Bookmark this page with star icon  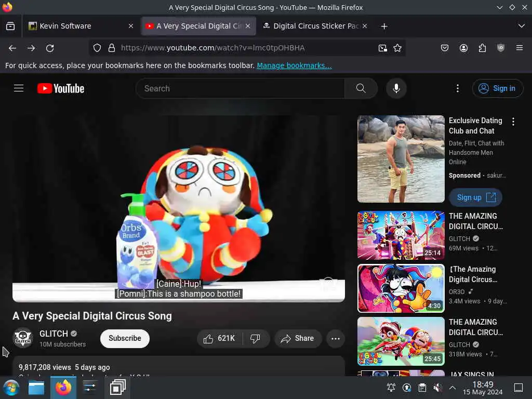tap(397, 48)
